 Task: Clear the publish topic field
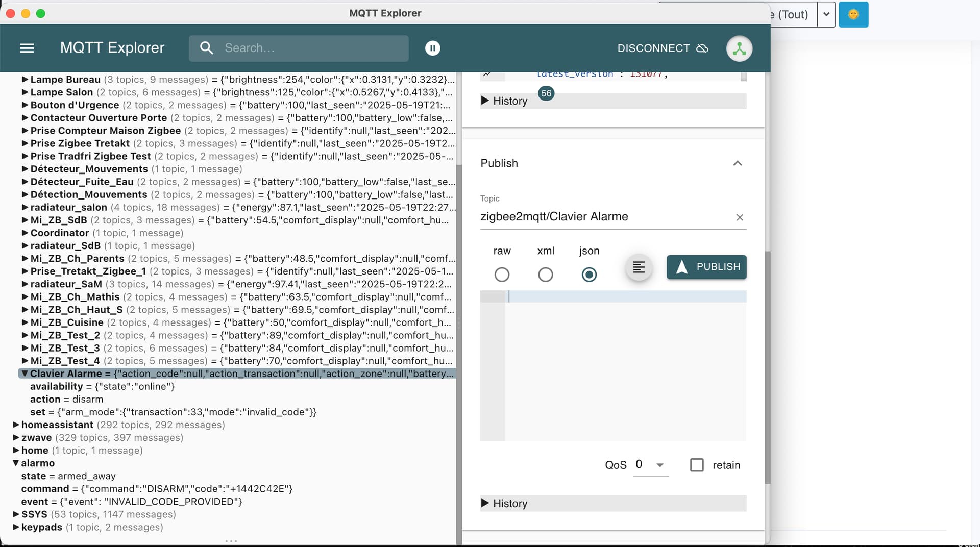point(740,217)
